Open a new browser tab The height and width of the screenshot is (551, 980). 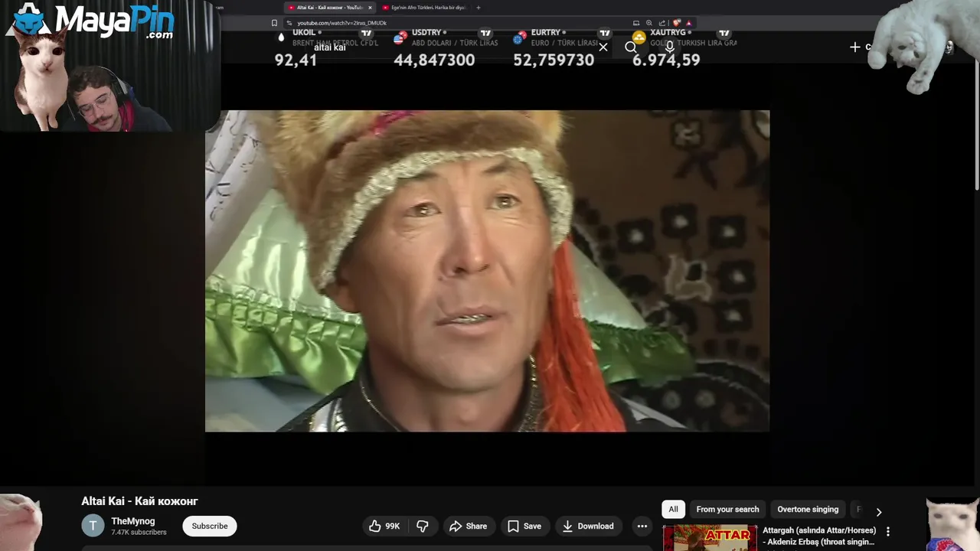[x=479, y=8]
